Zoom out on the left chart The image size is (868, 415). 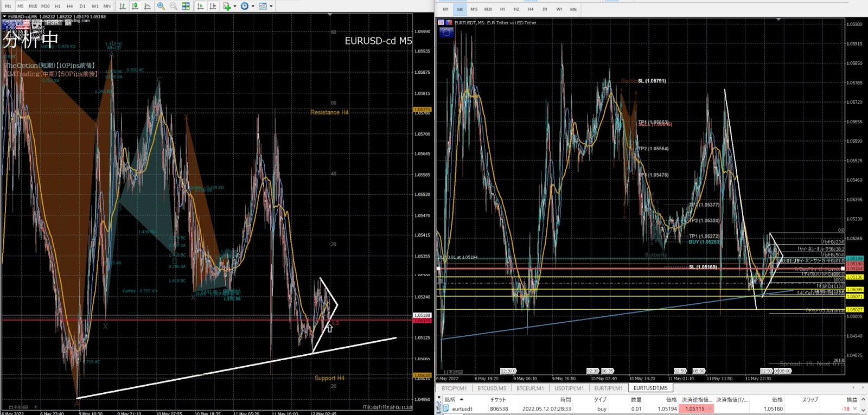(174, 6)
